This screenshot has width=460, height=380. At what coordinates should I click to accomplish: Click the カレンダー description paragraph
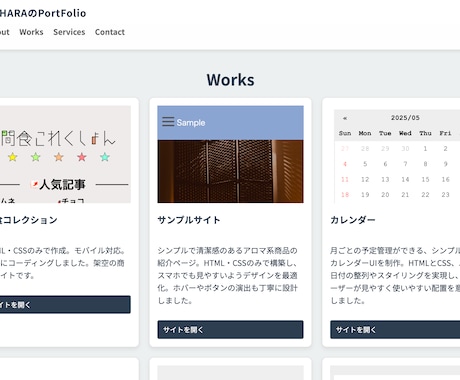coord(395,275)
